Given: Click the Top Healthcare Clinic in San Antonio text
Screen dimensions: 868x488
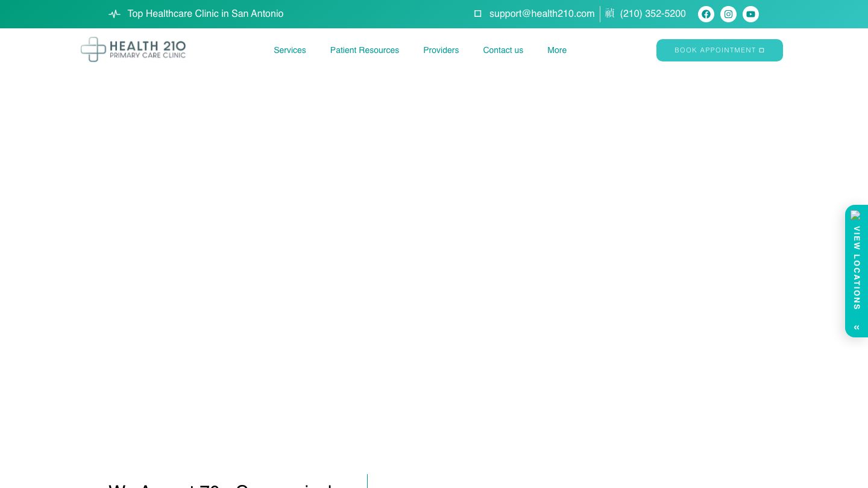Looking at the screenshot, I should click(x=205, y=14).
